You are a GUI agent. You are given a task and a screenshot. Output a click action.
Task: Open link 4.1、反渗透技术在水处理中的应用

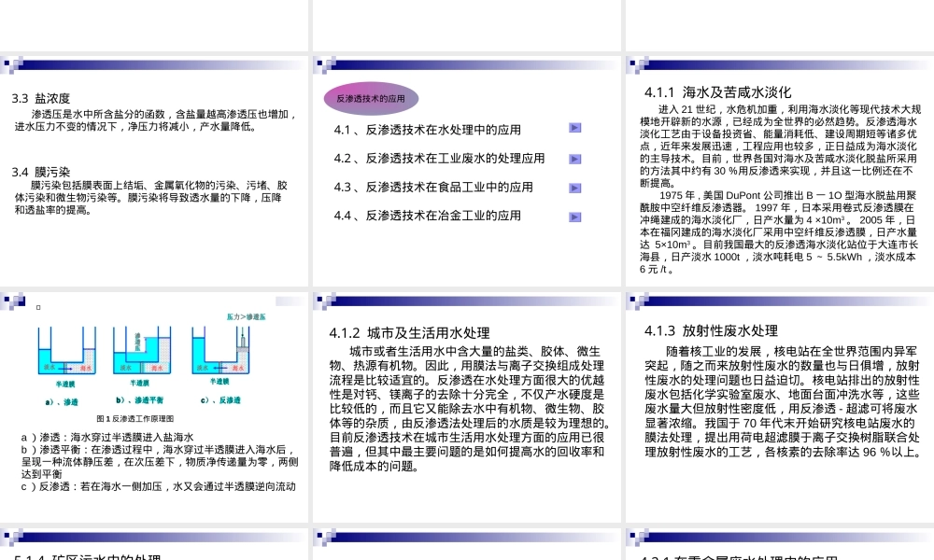427,130
